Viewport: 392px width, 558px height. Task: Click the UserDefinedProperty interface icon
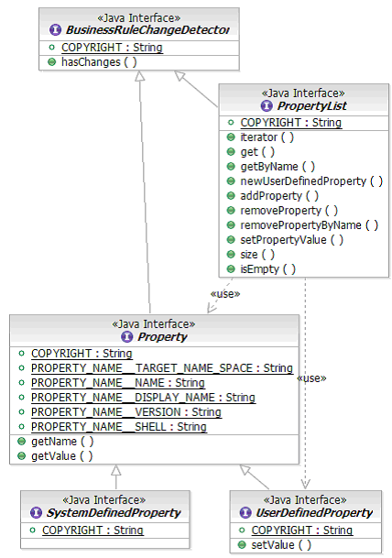click(x=245, y=512)
